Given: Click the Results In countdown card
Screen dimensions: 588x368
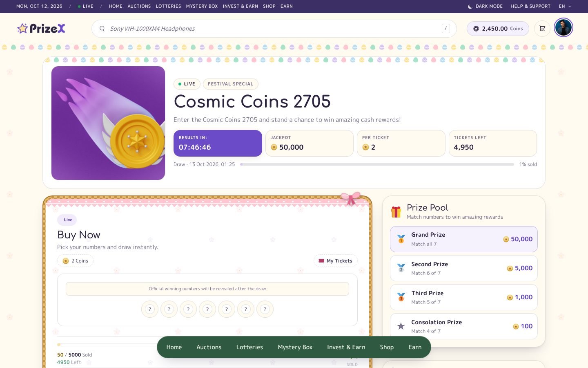Looking at the screenshot, I should point(218,143).
